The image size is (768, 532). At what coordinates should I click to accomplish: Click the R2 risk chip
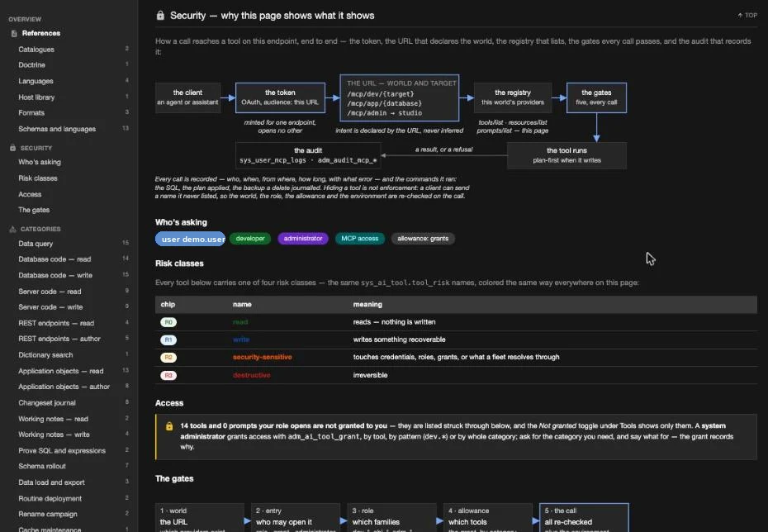168,358
